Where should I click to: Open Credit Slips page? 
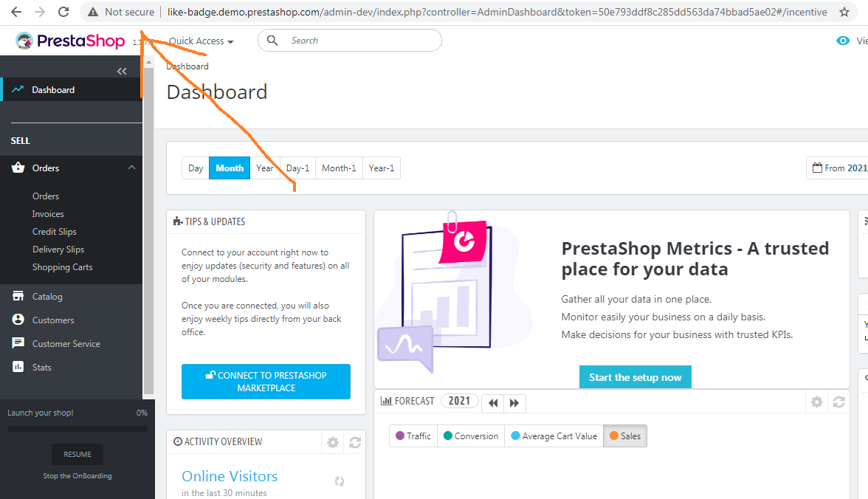point(55,232)
